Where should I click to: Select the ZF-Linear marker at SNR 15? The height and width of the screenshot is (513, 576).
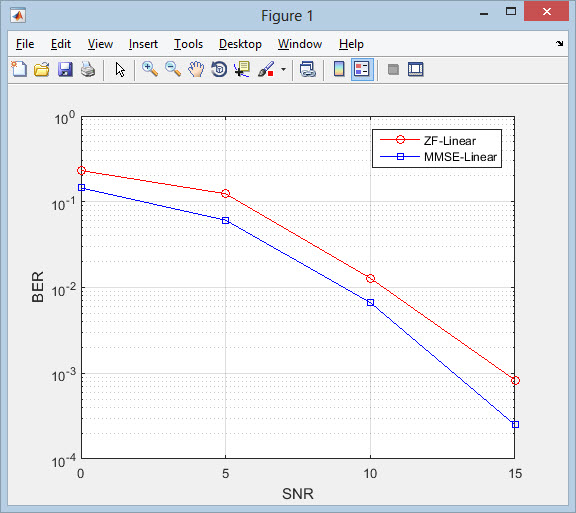click(x=515, y=380)
